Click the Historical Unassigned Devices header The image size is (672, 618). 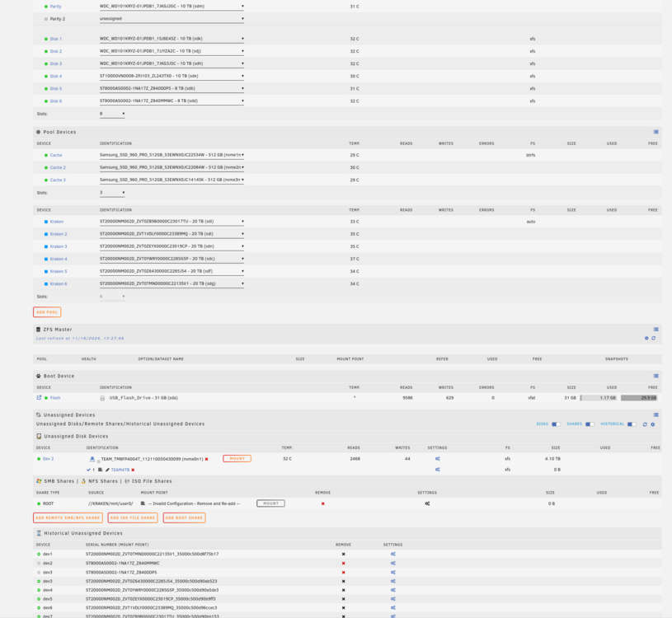(x=83, y=533)
